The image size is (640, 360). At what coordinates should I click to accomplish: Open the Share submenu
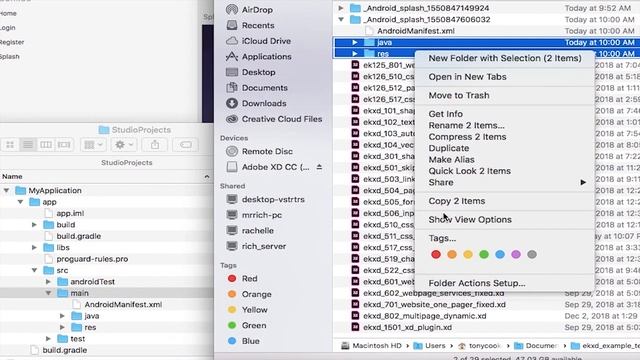(505, 182)
